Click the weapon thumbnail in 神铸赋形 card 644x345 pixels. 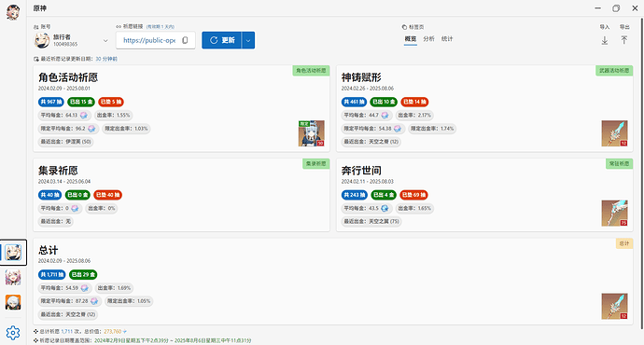614,133
